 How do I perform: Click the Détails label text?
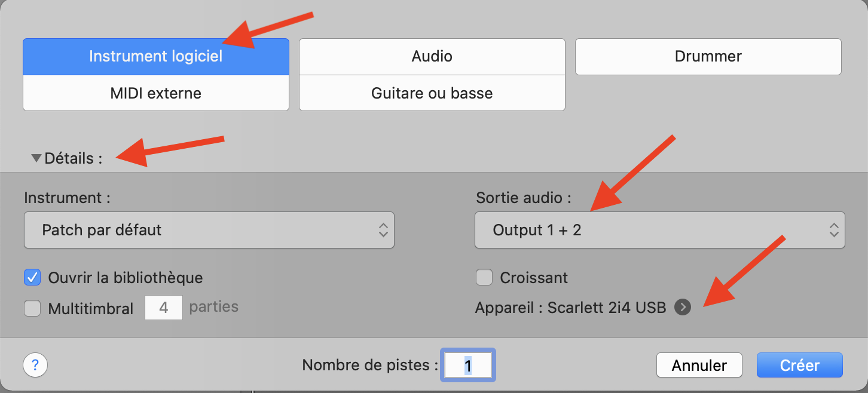click(73, 159)
